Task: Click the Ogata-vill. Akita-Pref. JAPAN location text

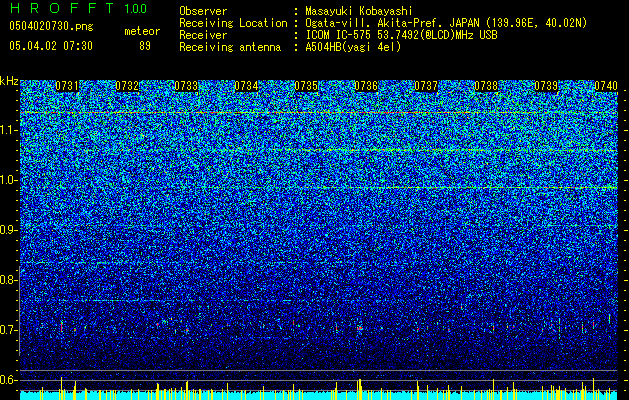Action: click(446, 23)
